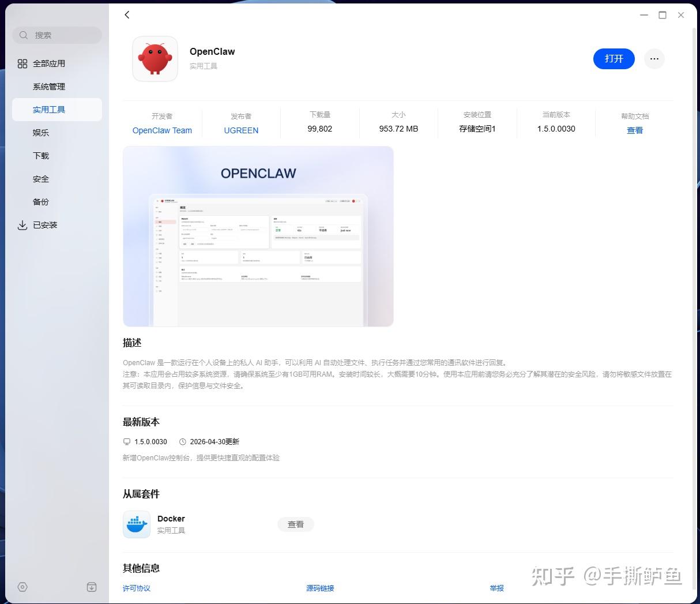Click the 新增OpenClaw控制台 changelog text
The image size is (700, 604).
coord(201,458)
